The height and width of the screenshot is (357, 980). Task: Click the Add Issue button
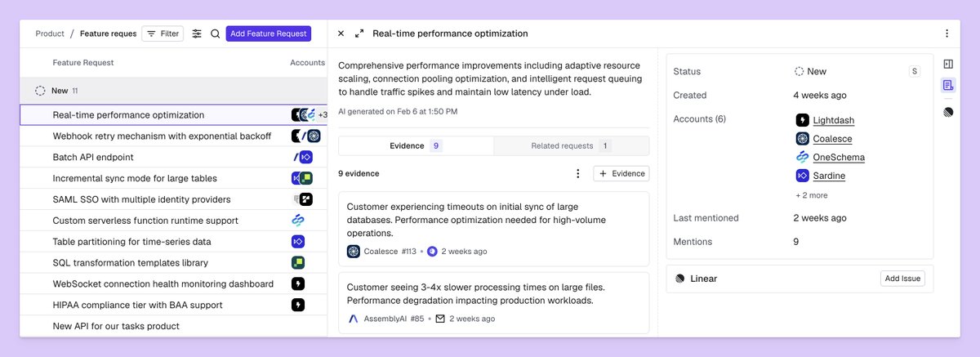click(902, 279)
